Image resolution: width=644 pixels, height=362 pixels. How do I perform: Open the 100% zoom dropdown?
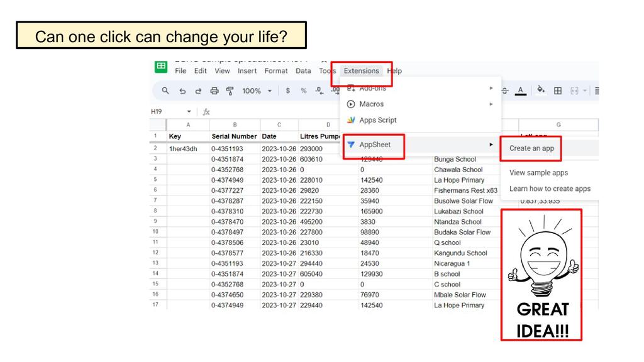click(257, 90)
